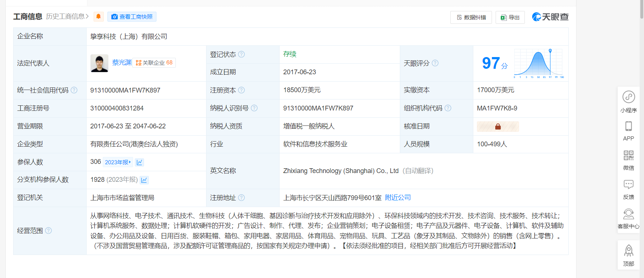Click the score distribution chart
644x278 pixels.
tap(539, 63)
